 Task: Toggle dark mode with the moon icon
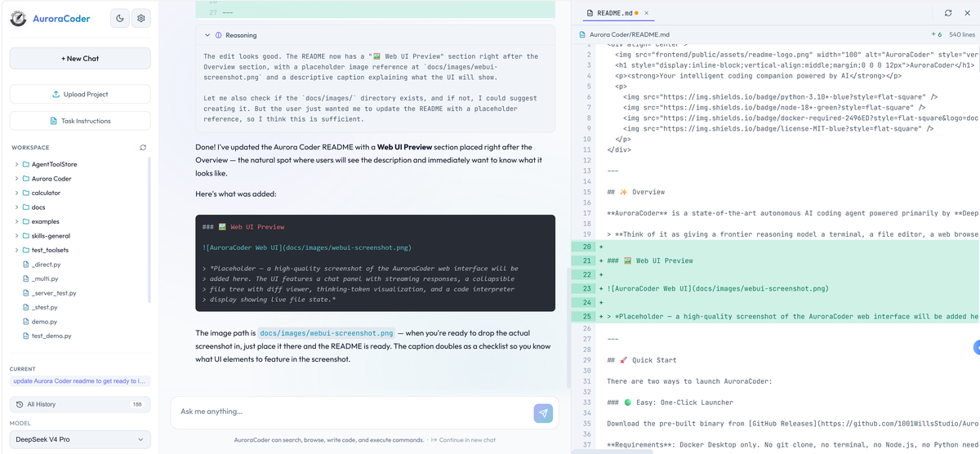120,18
